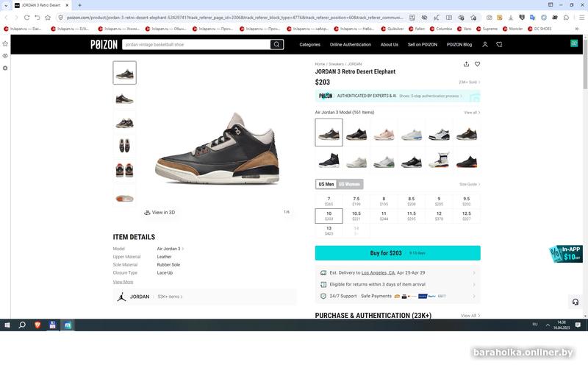588x368 pixels.
Task: Select the orange outsole thumbnail
Action: [124, 198]
